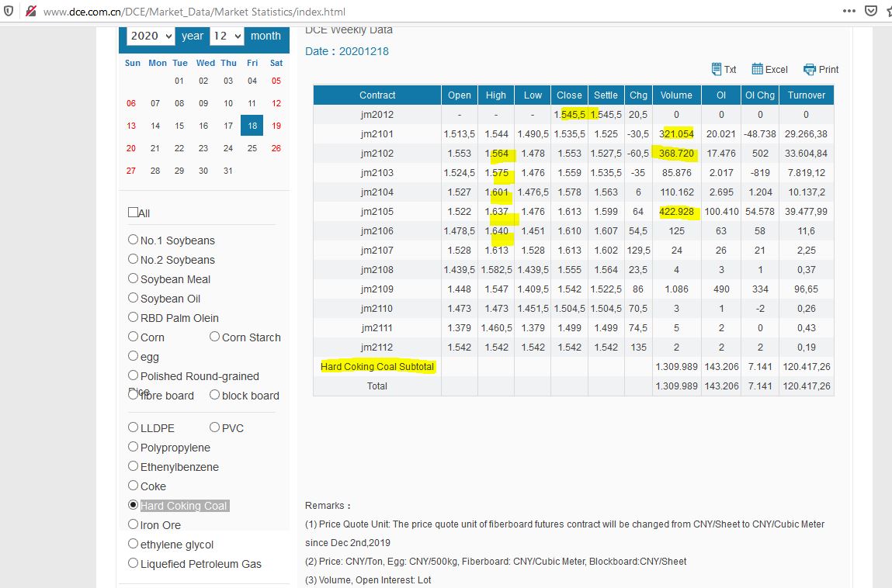Image resolution: width=892 pixels, height=588 pixels.
Task: Click Hard Coking Coal Subtotal cell
Action: click(377, 366)
